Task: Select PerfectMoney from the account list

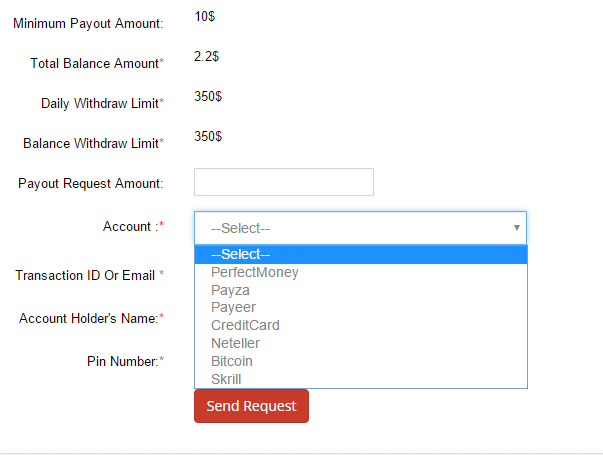Action: point(255,272)
